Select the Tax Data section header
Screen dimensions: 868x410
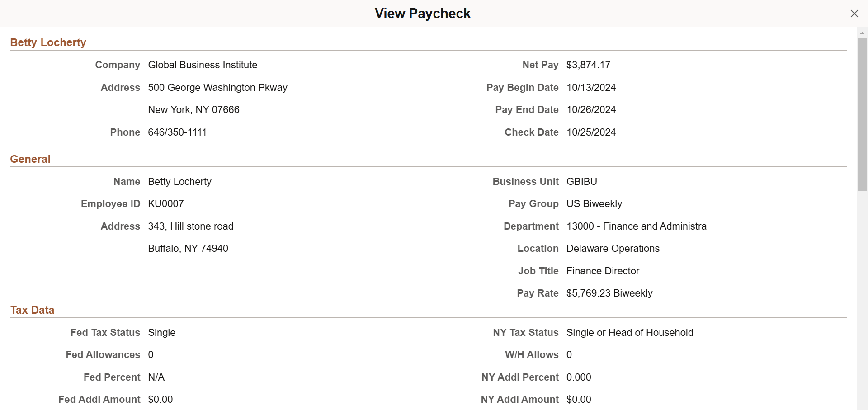[x=32, y=310]
